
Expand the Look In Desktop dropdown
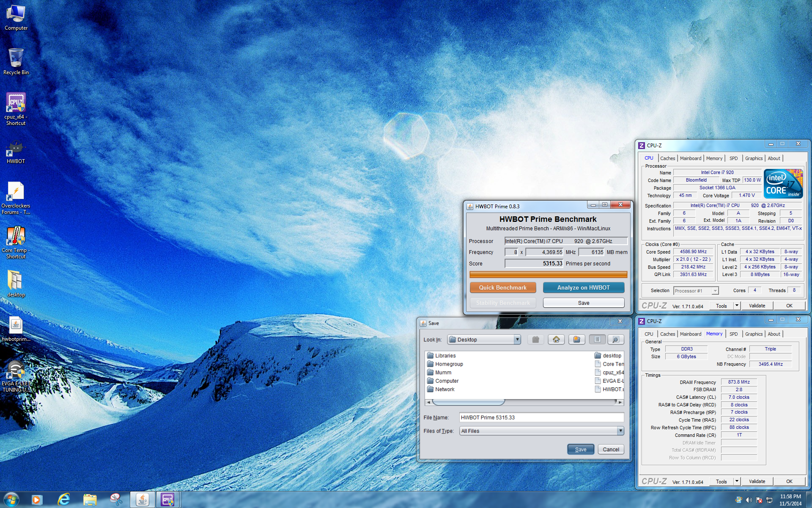(517, 340)
